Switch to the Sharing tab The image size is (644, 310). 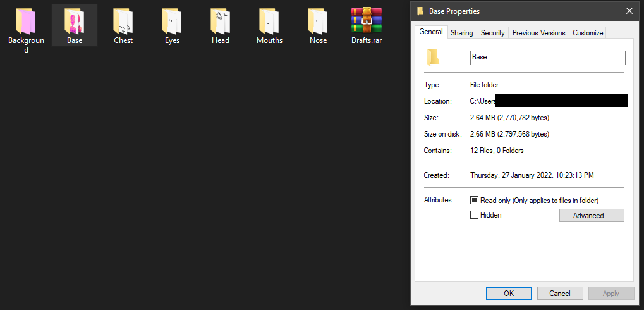pos(461,33)
